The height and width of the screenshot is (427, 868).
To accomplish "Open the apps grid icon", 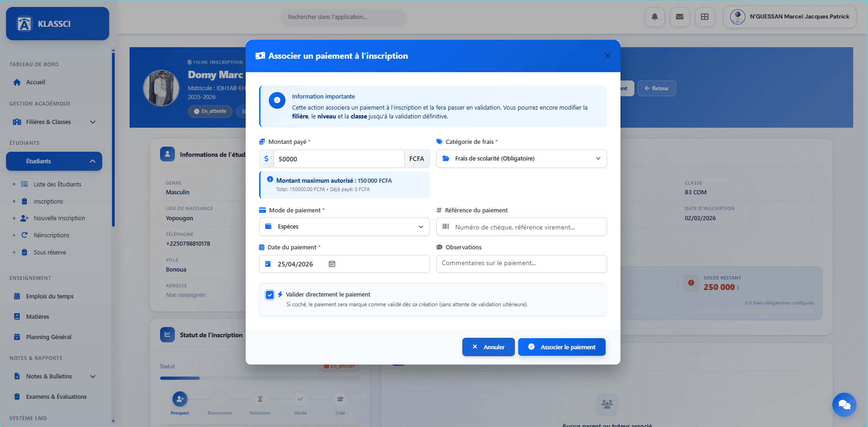I will pyautogui.click(x=705, y=17).
